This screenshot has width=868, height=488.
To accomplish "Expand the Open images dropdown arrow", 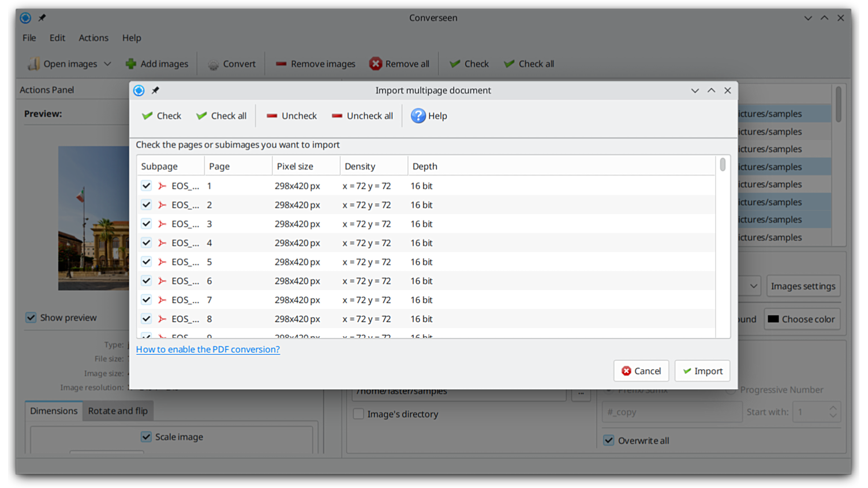I will click(x=107, y=64).
